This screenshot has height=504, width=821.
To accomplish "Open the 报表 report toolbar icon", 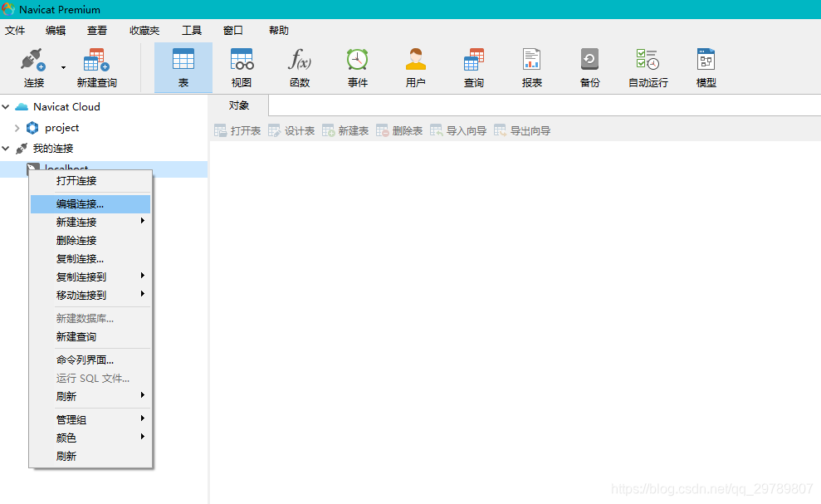I will (531, 59).
